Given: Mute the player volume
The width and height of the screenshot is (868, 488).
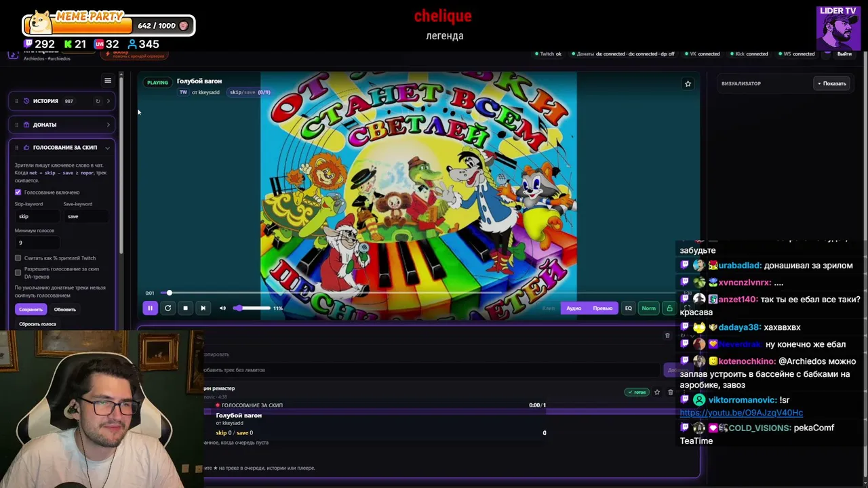Looking at the screenshot, I should (x=222, y=308).
